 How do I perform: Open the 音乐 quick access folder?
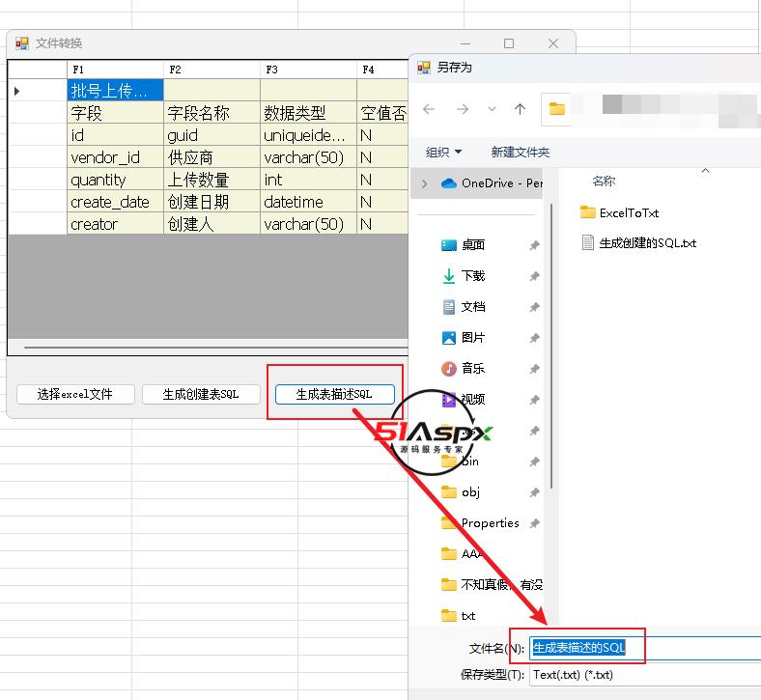click(472, 369)
